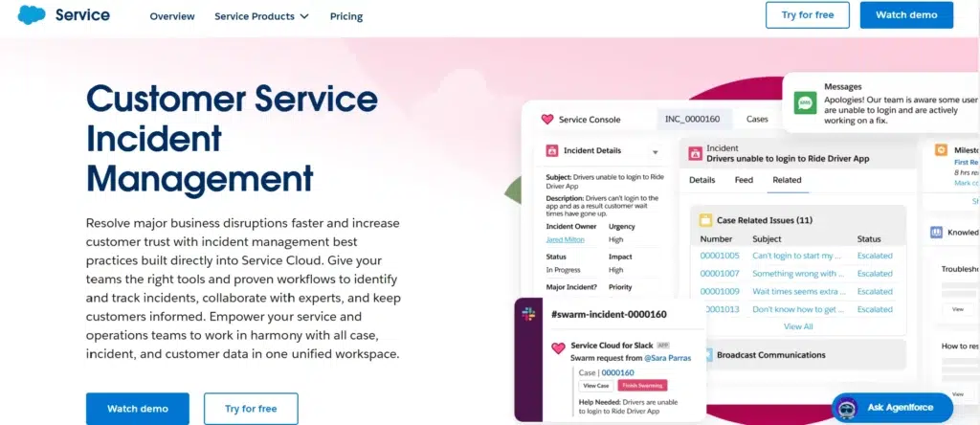Click the orange Milestone icon
The image size is (980, 425).
(941, 150)
